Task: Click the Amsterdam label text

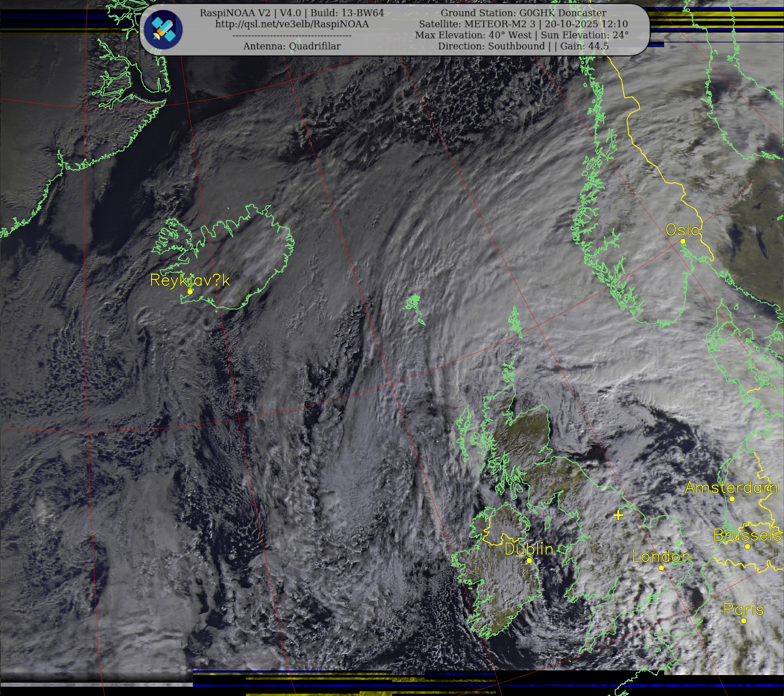Action: coord(731,488)
